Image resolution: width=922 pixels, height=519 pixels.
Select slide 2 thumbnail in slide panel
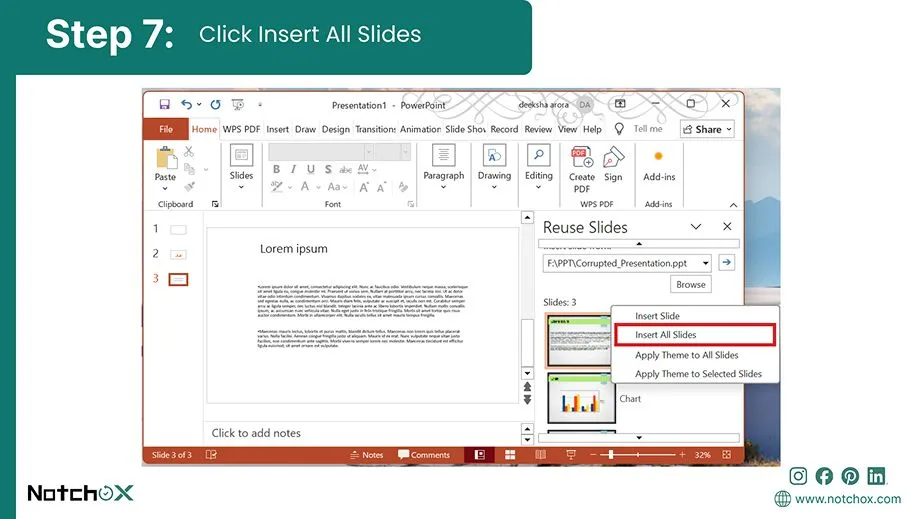point(178,255)
